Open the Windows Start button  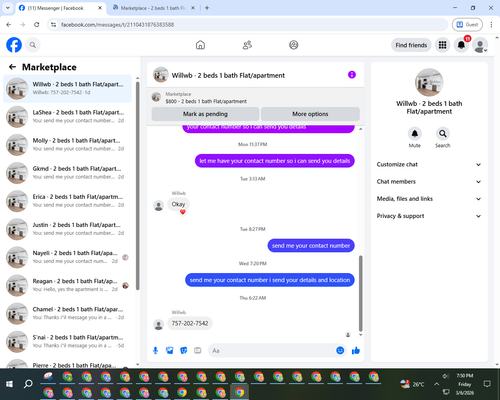(x=9, y=384)
